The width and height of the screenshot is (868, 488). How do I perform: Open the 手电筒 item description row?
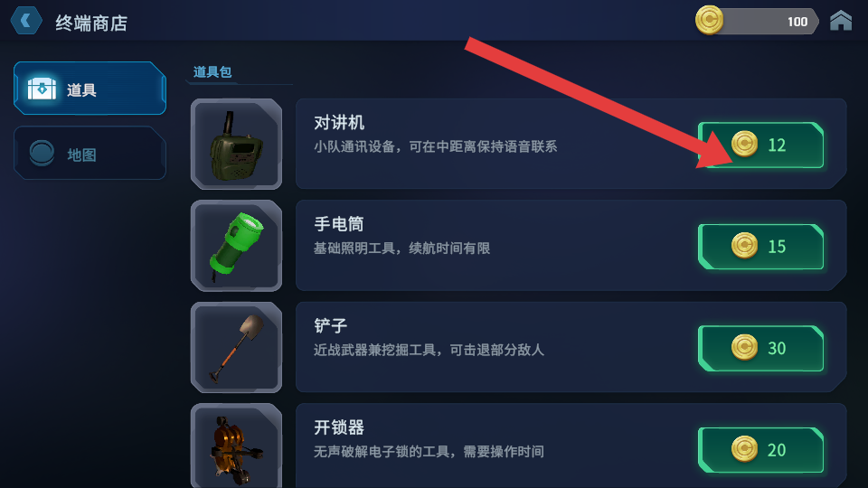point(571,246)
